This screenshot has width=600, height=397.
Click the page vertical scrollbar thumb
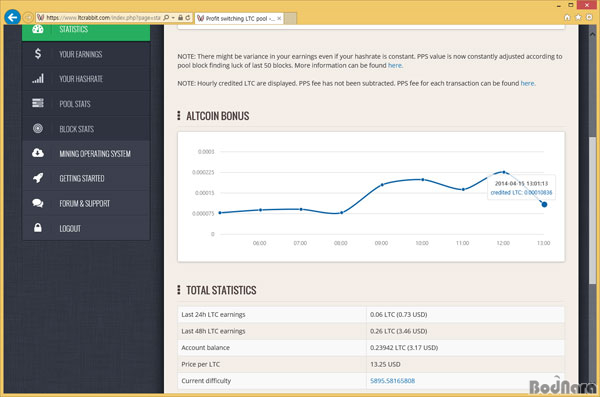point(592,211)
